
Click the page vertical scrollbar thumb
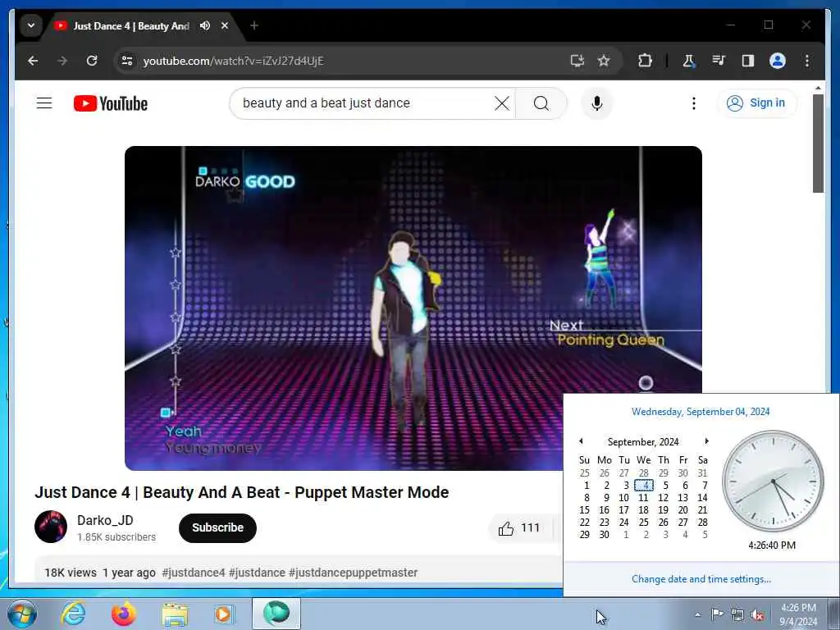(818, 143)
